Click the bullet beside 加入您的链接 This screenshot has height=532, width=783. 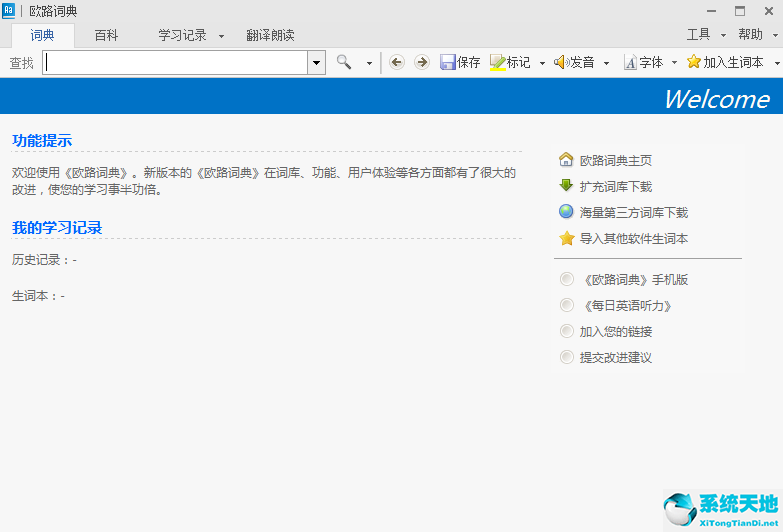tap(567, 331)
